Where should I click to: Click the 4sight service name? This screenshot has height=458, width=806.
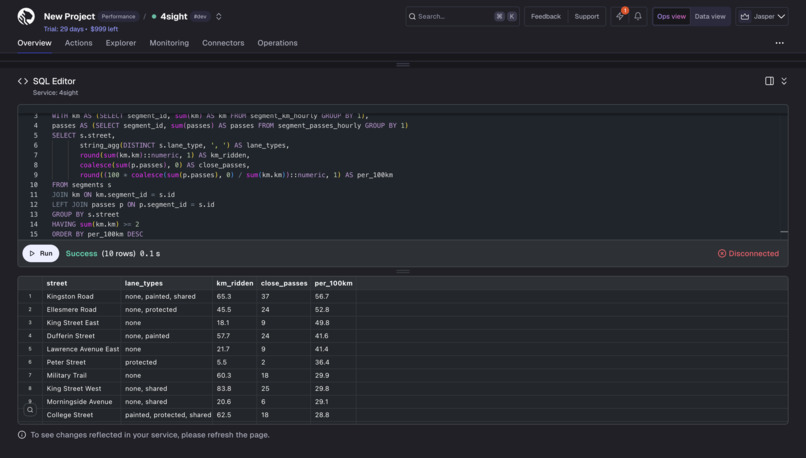174,16
